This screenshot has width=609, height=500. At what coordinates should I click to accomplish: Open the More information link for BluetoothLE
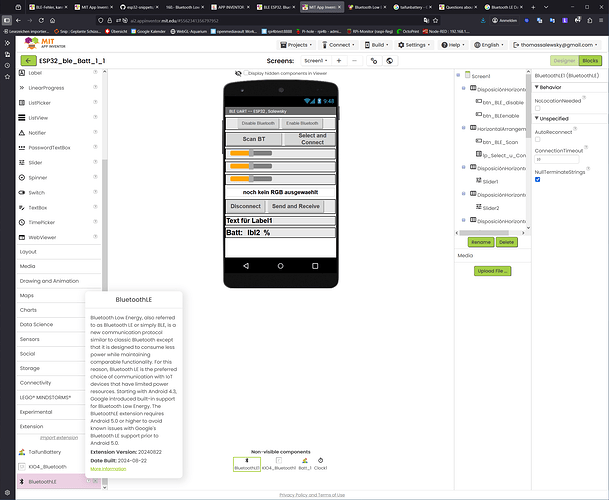click(x=108, y=469)
